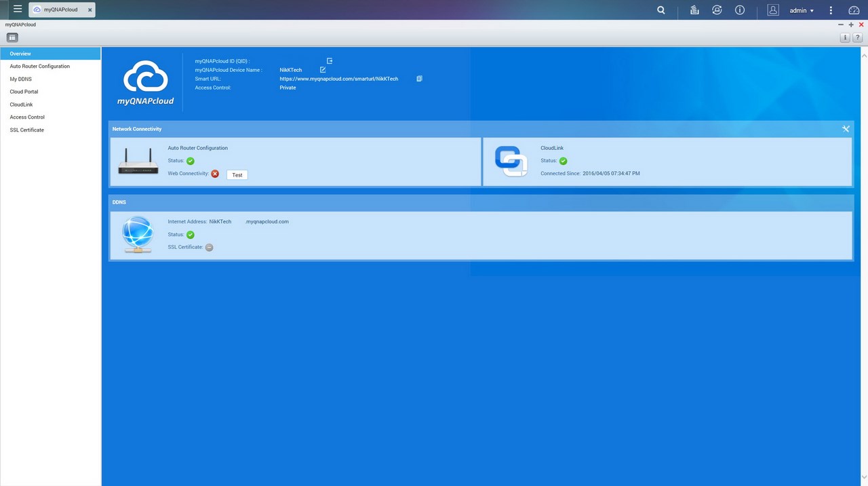Click the 'Private' access control value
The image size is (868, 486).
pyautogui.click(x=288, y=88)
